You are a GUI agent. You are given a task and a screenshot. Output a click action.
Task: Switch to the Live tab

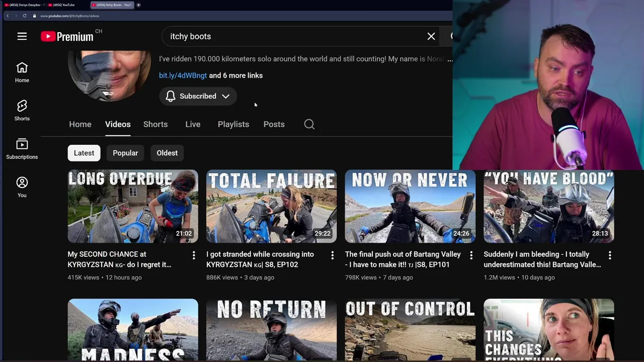[x=193, y=124]
